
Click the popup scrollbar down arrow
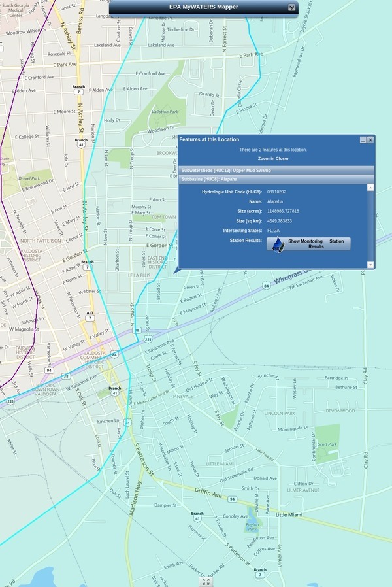point(370,265)
